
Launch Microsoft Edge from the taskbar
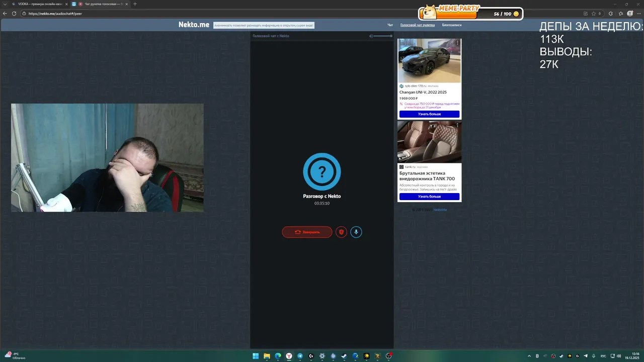point(278,356)
